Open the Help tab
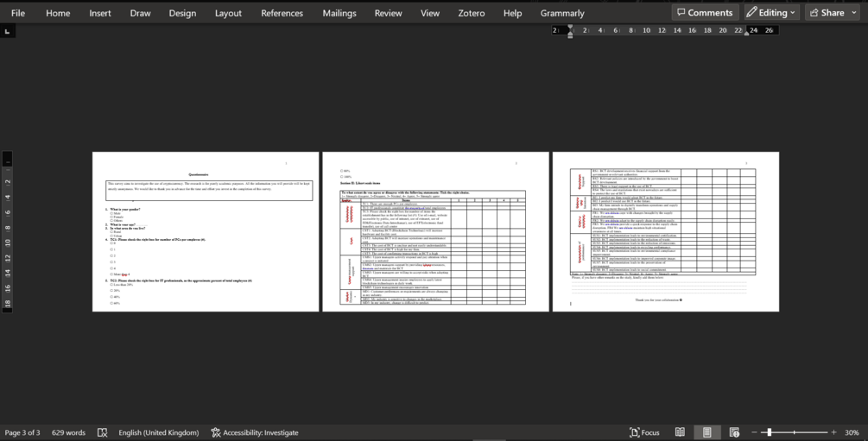The height and width of the screenshot is (441, 868). 512,13
